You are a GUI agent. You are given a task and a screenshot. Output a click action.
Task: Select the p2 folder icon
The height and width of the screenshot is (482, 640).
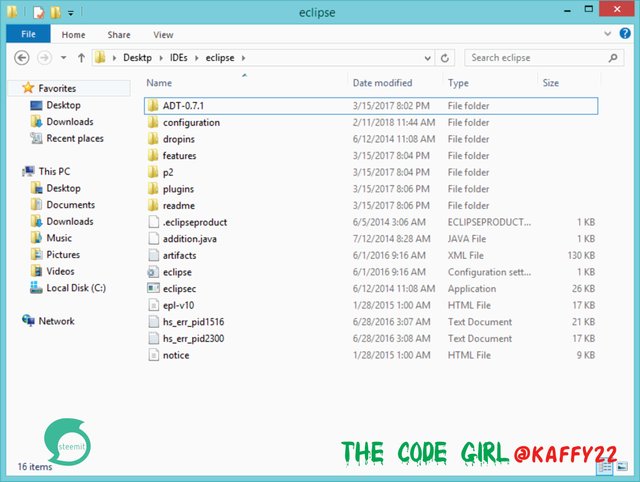(153, 172)
